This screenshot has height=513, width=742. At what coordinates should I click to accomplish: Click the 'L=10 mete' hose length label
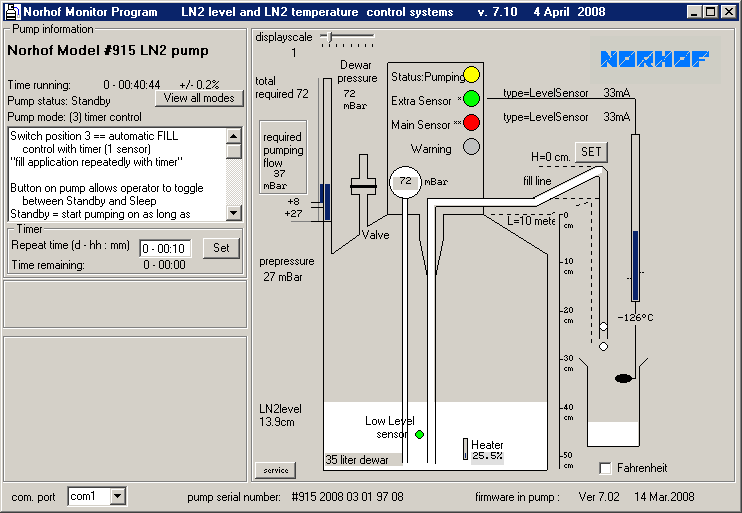[x=531, y=221]
